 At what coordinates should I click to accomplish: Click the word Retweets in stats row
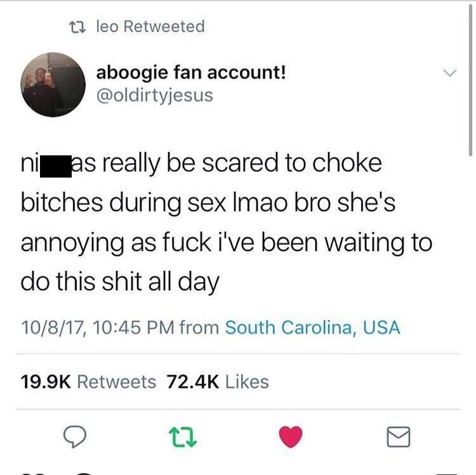point(117,382)
